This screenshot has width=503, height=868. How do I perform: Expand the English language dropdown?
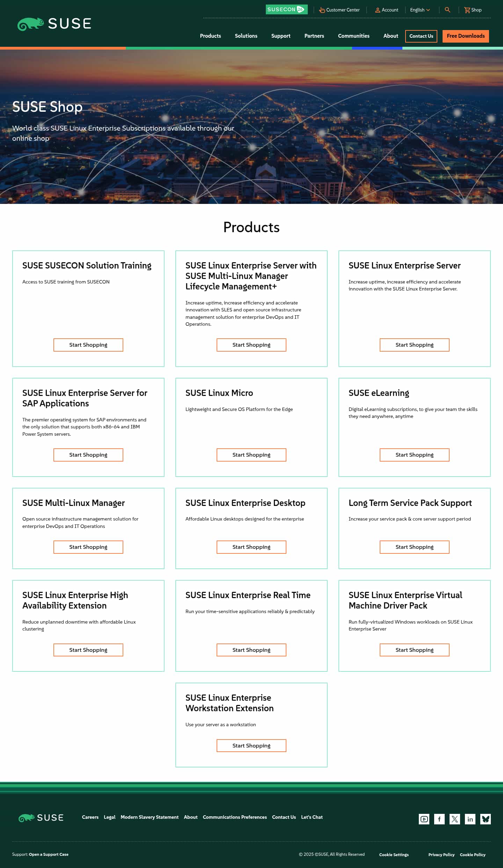click(420, 10)
